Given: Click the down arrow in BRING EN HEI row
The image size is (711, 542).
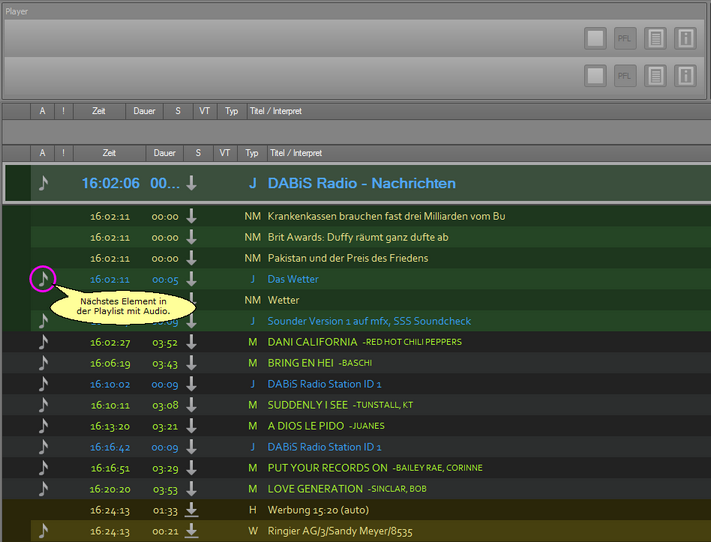Looking at the screenshot, I should 191,363.
